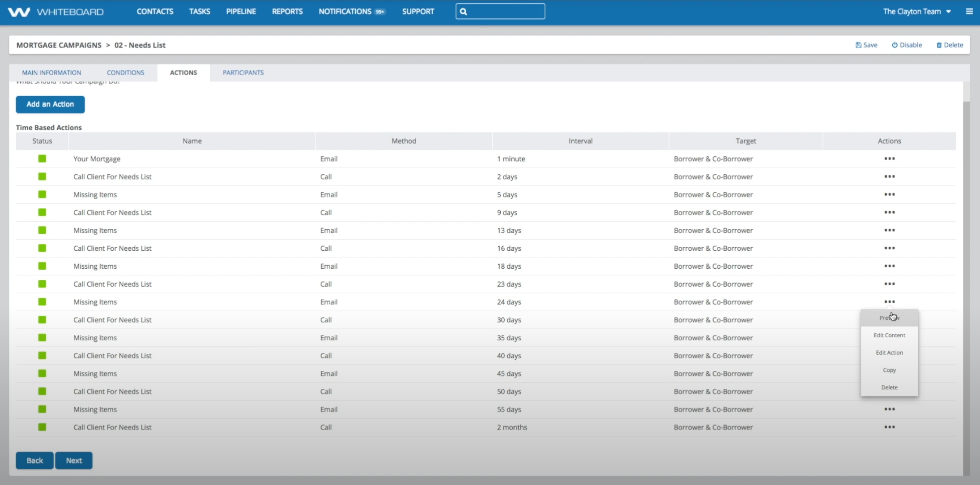Open the hamburger menu icon
The height and width of the screenshot is (485, 980).
969,11
